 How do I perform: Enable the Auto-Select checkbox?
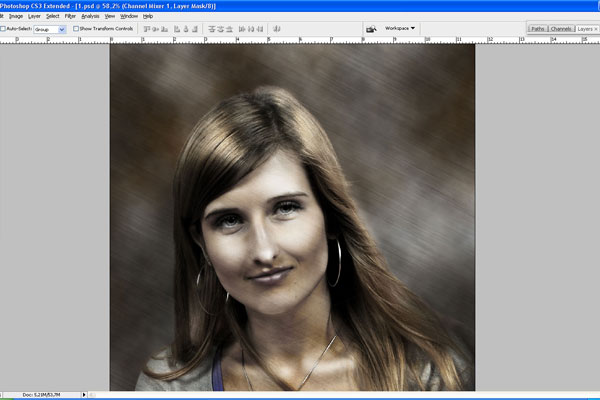point(3,29)
